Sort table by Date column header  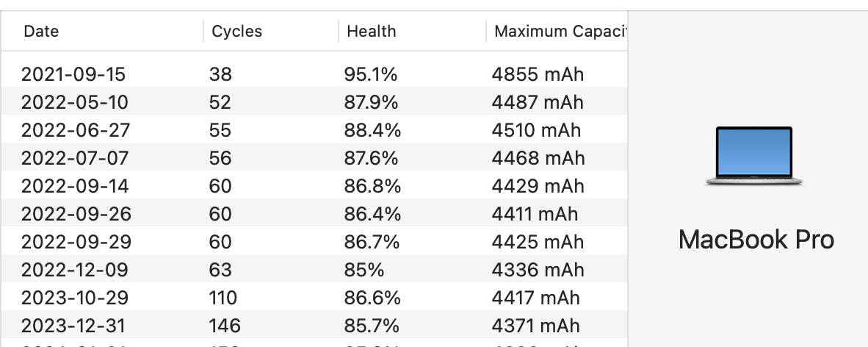click(41, 31)
